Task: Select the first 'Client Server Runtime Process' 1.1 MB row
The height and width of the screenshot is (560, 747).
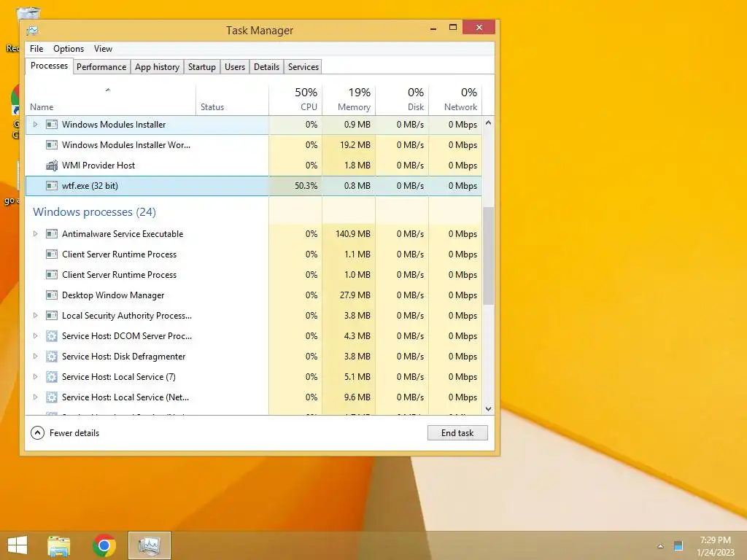Action: tap(254, 254)
